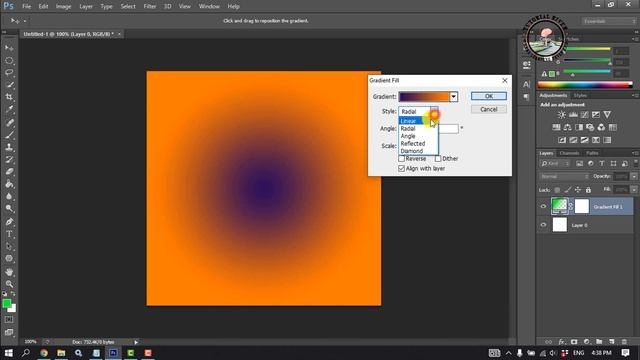
Task: Select the Pen tool
Action: [9, 222]
